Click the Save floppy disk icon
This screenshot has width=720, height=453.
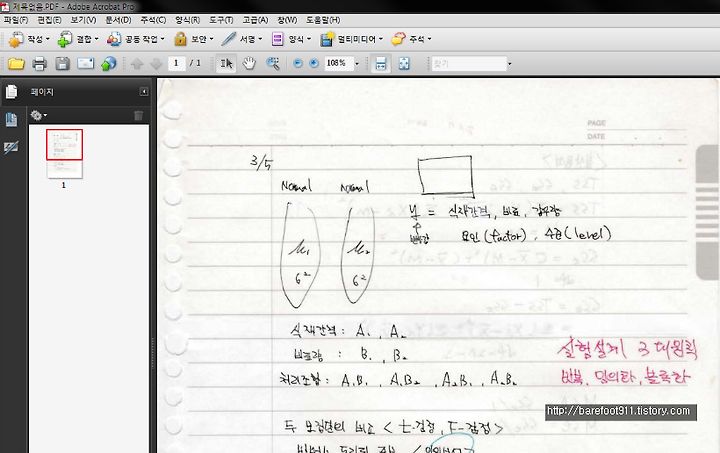pyautogui.click(x=62, y=64)
